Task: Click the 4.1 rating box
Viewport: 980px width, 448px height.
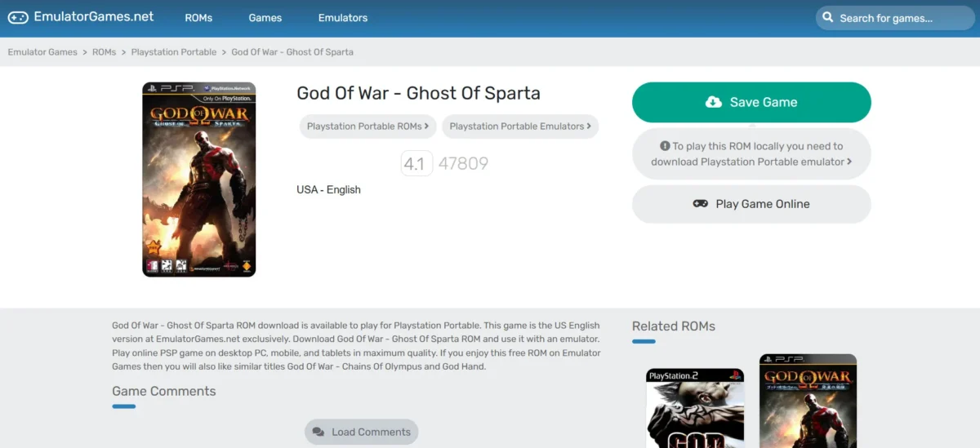Action: point(415,163)
